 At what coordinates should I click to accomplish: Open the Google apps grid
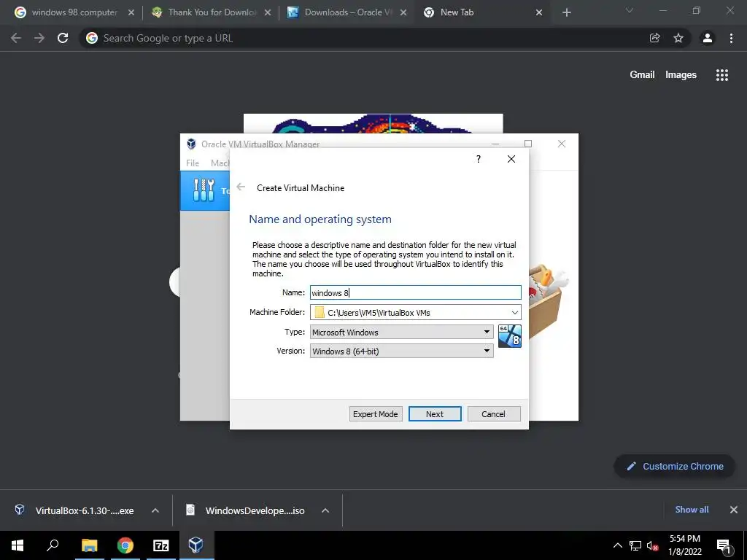point(722,75)
